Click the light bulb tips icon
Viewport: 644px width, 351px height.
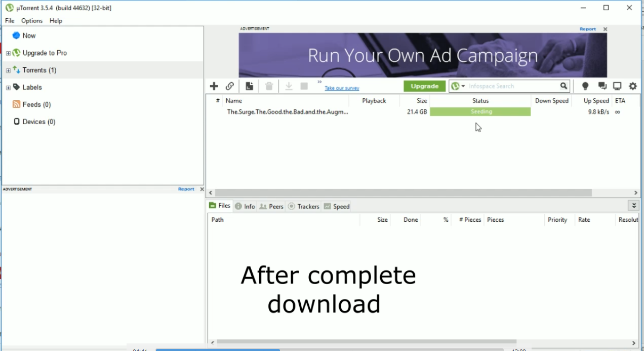coord(585,86)
